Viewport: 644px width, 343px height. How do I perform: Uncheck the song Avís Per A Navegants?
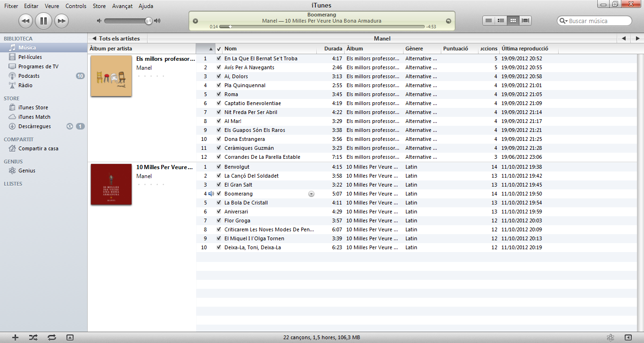219,67
